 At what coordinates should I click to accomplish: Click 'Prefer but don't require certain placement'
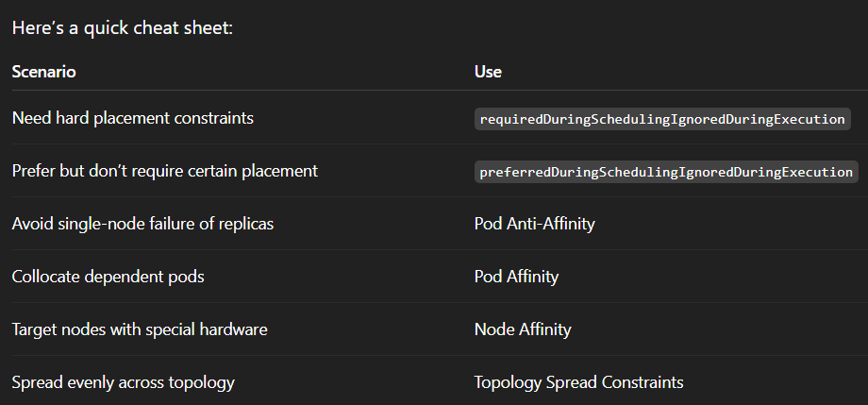tap(164, 171)
